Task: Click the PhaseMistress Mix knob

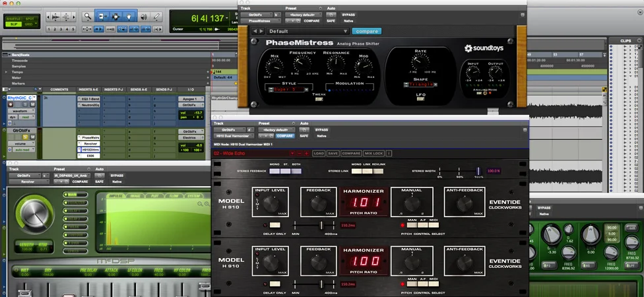Action: 274,67
